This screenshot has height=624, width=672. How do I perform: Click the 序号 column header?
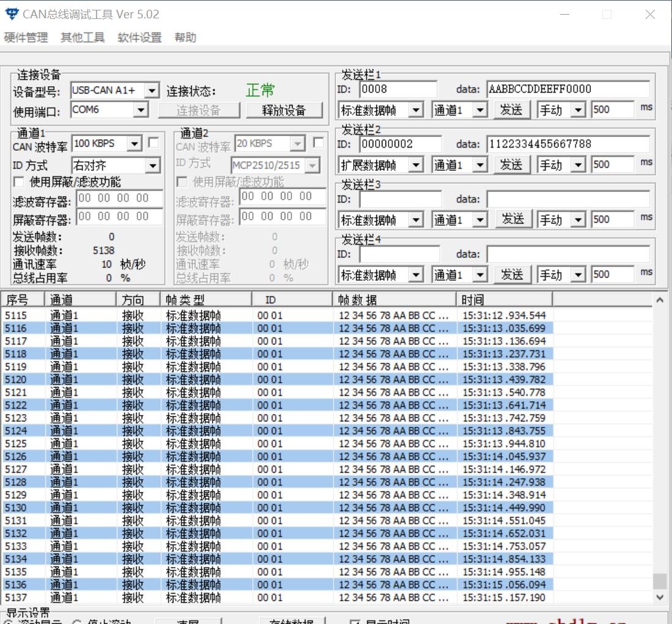point(23,300)
